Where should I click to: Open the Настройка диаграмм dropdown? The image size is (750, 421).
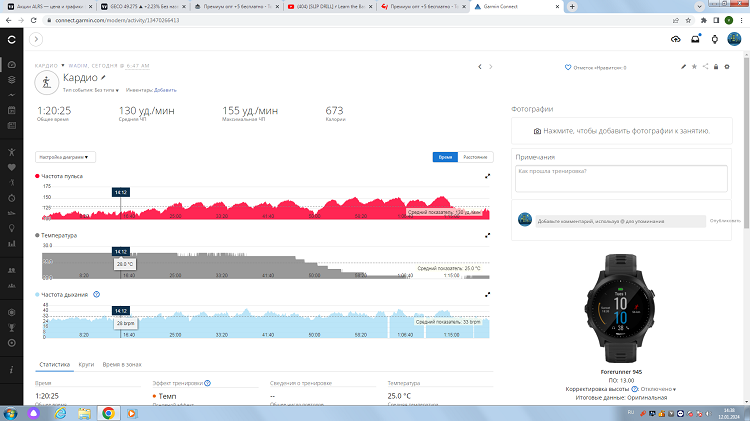[66, 157]
